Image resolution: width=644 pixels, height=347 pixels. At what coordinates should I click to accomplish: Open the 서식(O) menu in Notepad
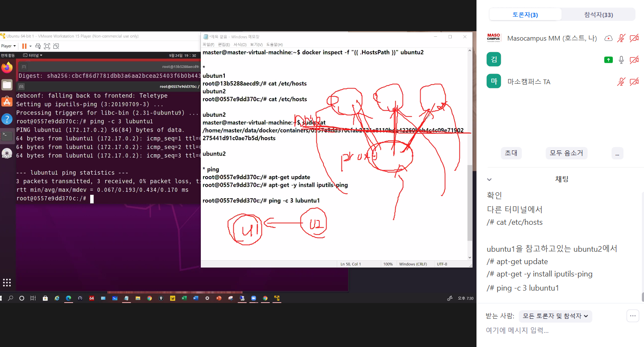[240, 44]
